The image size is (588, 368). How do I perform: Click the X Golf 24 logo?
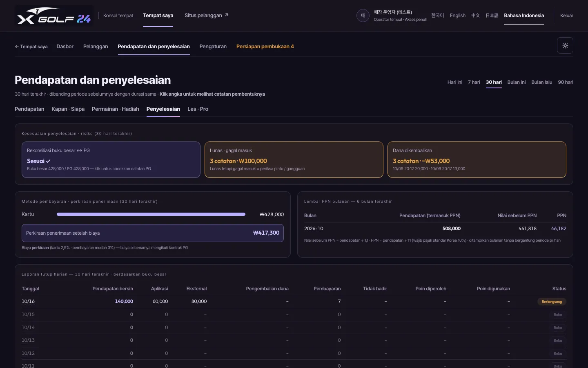coord(54,16)
